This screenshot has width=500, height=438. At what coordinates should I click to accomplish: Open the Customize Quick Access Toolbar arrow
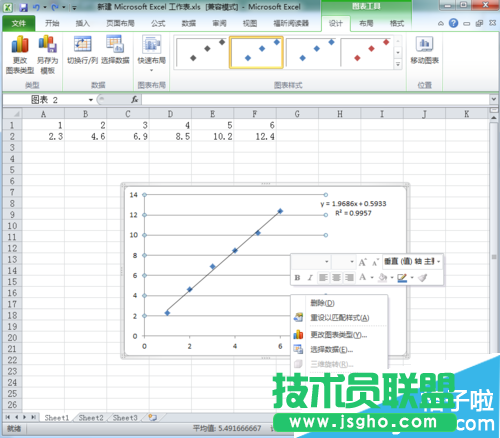pos(74,7)
